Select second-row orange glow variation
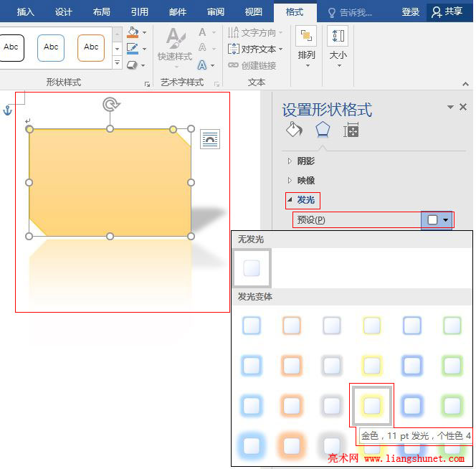 [292, 366]
